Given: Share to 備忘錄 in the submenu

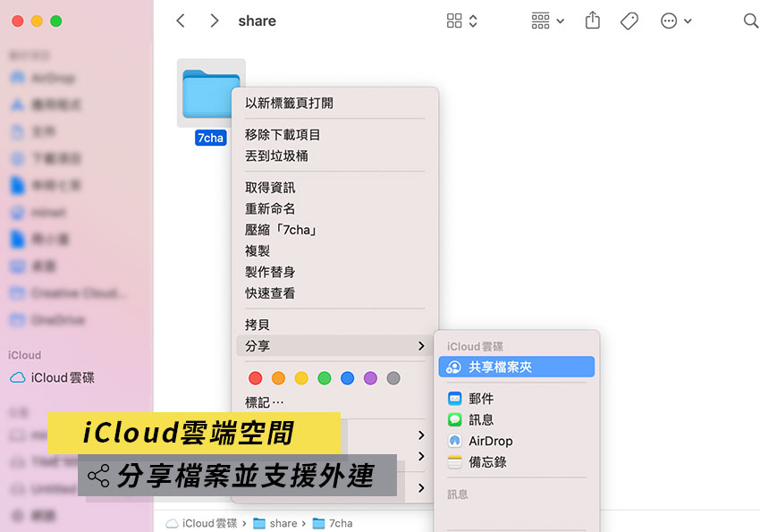Looking at the screenshot, I should [517, 462].
